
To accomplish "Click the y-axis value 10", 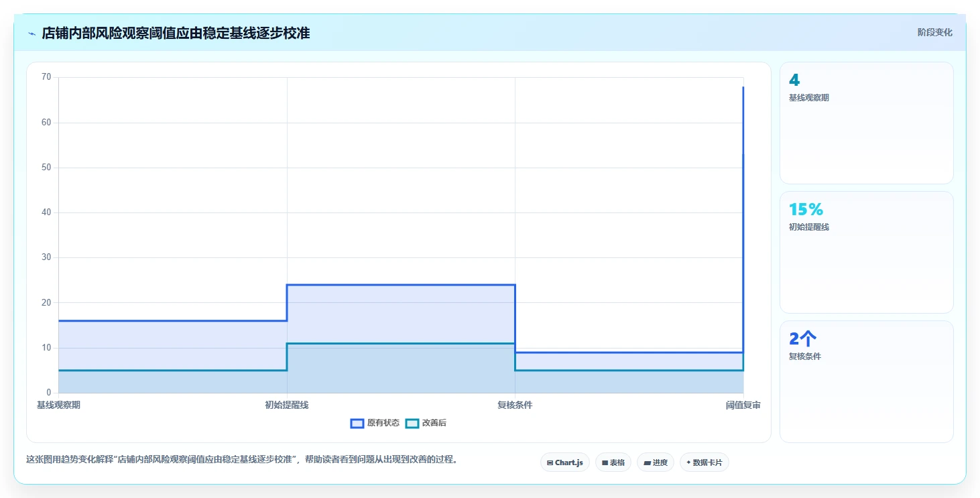I will pos(46,347).
